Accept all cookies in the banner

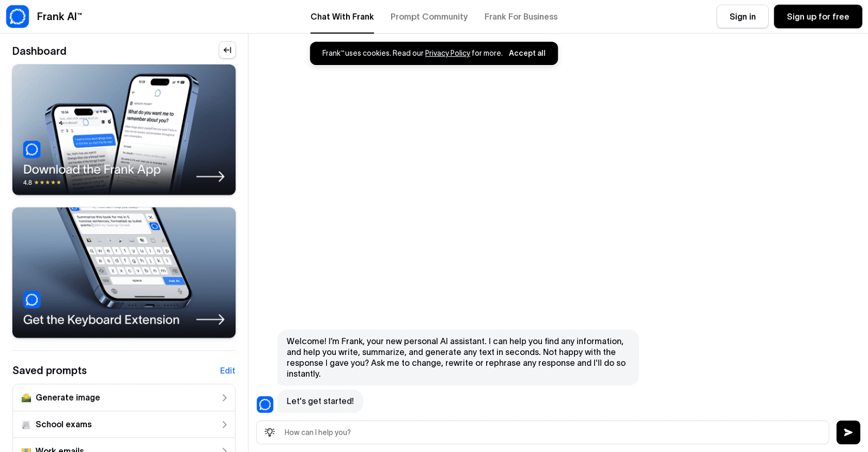527,53
